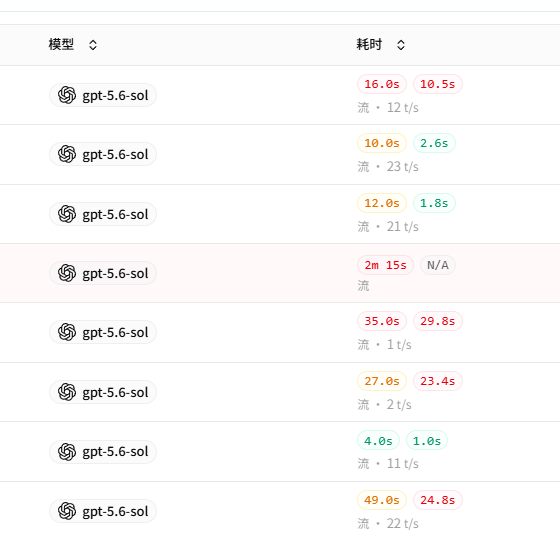Sort by the 耗时 column arrows
Screen dimensions: 560x535
401,45
